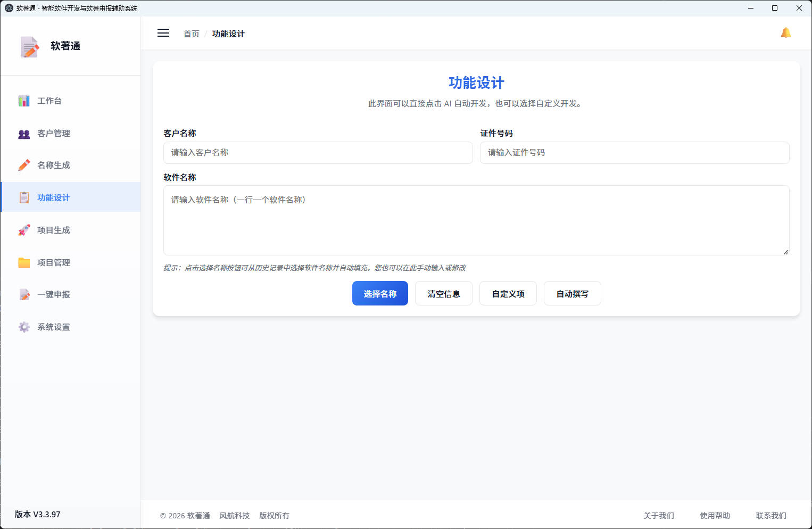Click the 自定义项 button
Image resolution: width=812 pixels, height=529 pixels.
(508, 293)
